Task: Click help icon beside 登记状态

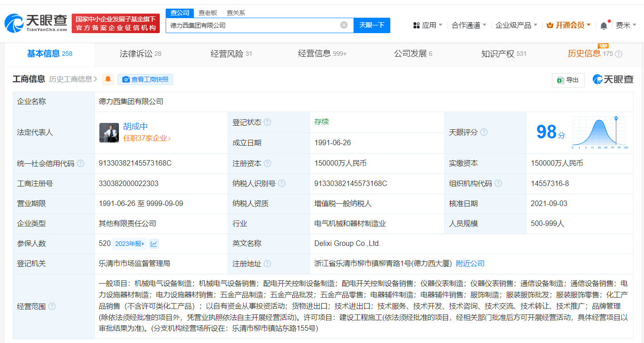Action: 267,122
